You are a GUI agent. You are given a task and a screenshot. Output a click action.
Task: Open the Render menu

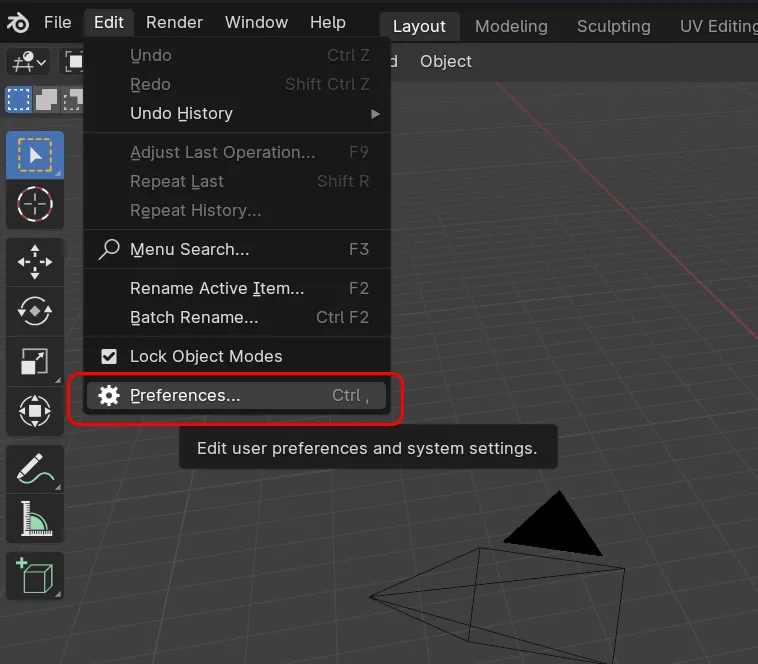(x=174, y=22)
